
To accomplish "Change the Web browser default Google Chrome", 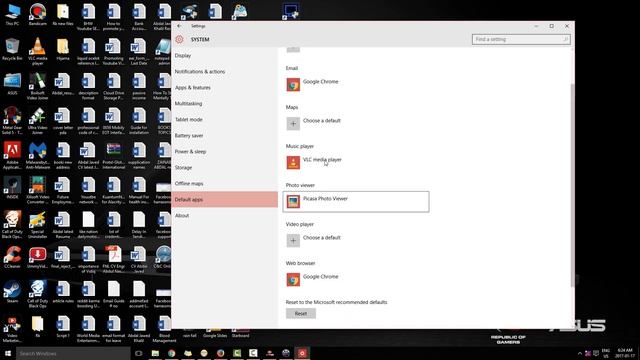I will (356, 280).
